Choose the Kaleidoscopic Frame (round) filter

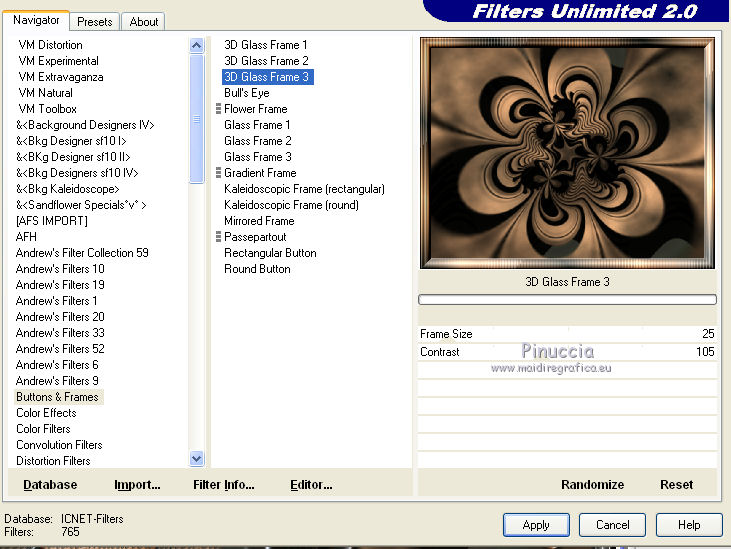(291, 205)
